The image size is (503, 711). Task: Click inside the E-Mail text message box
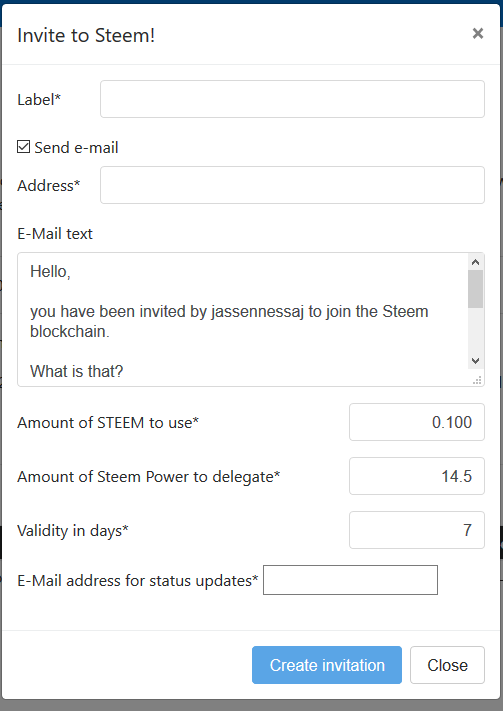click(243, 320)
